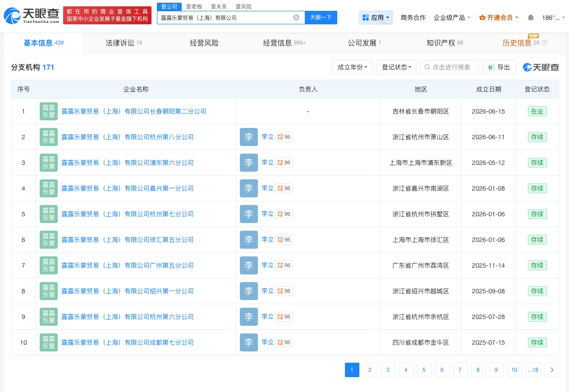Click the 96 relation badge in 广州第五分公司 row
The width and height of the screenshot is (569, 392).
(284, 265)
